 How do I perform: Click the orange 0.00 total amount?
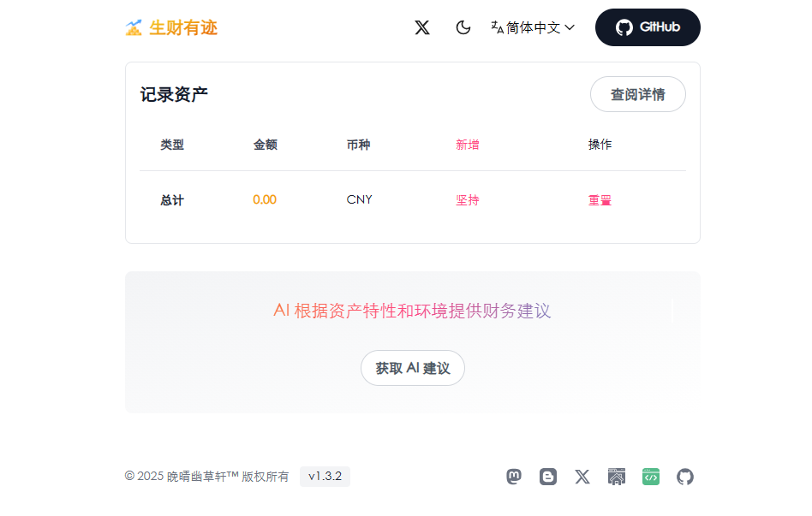pos(265,199)
